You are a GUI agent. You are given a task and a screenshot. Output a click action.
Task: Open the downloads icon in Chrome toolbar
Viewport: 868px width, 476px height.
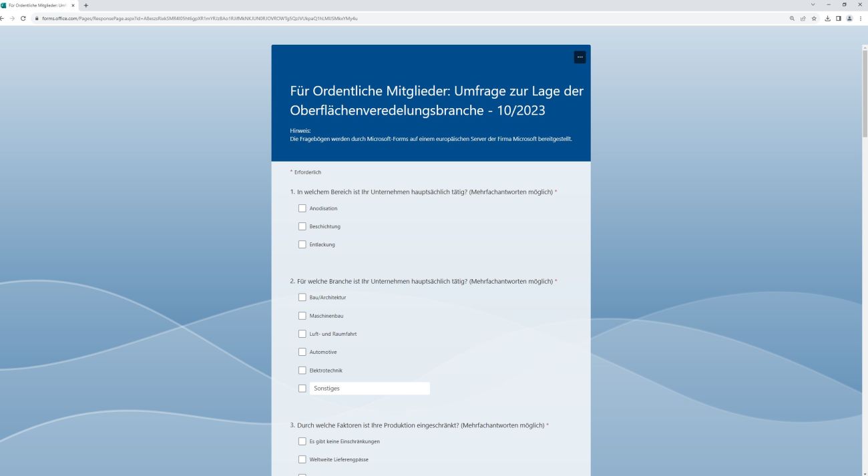828,18
